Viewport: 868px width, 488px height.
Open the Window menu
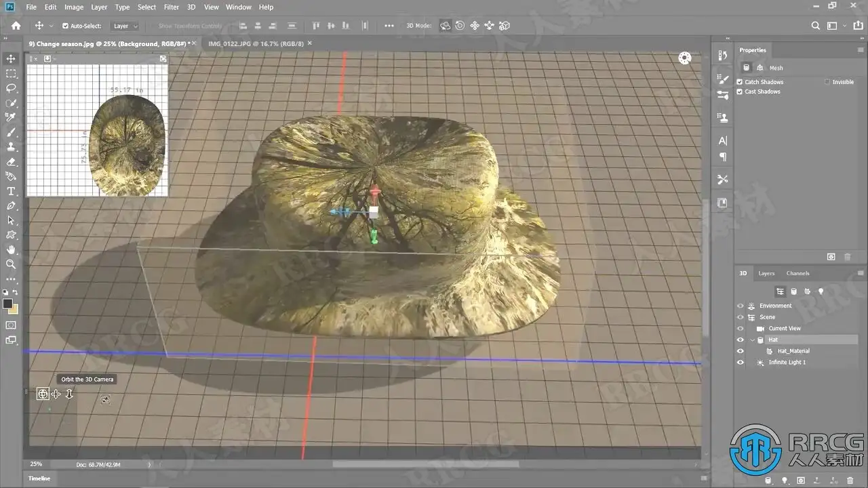point(238,7)
